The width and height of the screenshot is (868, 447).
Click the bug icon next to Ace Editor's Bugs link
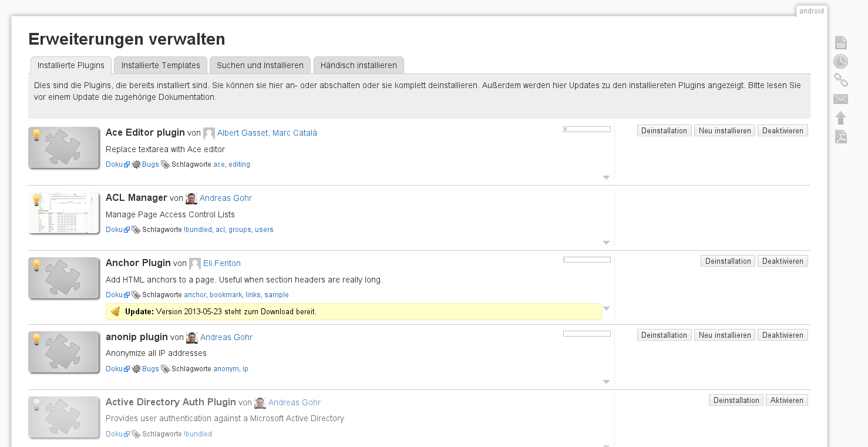136,164
